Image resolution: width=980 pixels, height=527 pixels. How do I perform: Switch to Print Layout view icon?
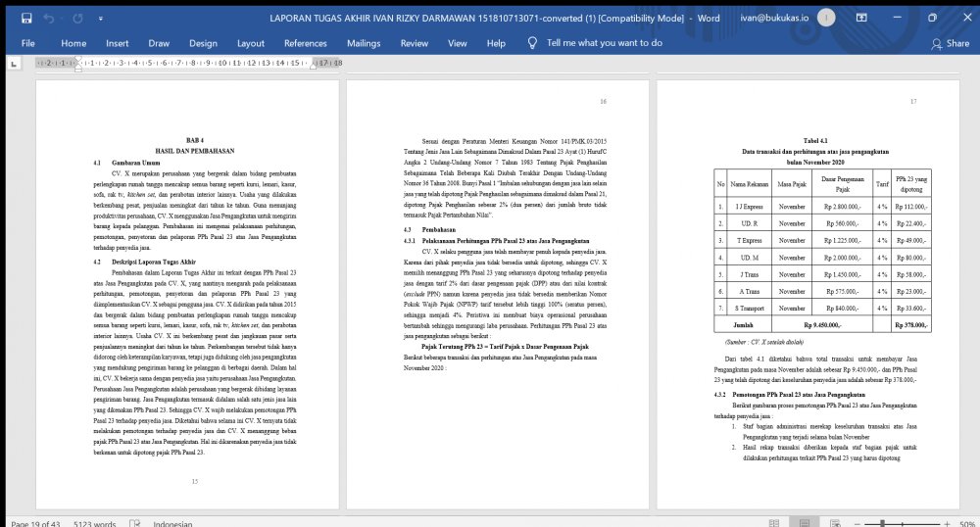point(805,523)
